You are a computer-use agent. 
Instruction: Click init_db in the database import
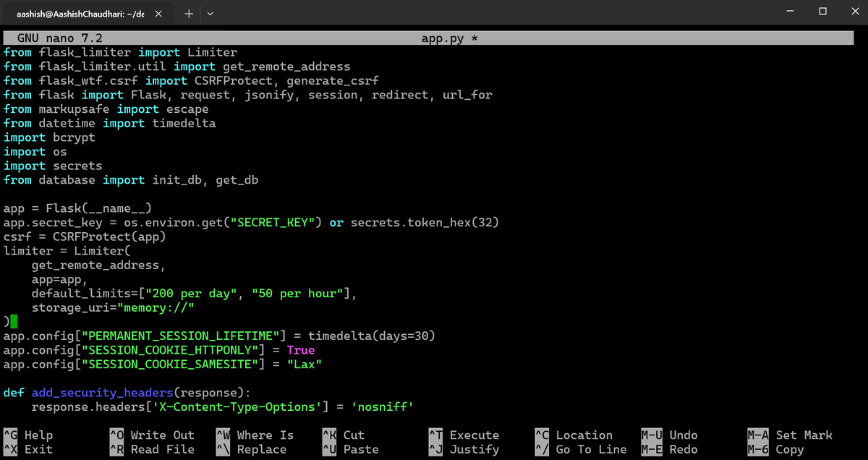click(177, 180)
